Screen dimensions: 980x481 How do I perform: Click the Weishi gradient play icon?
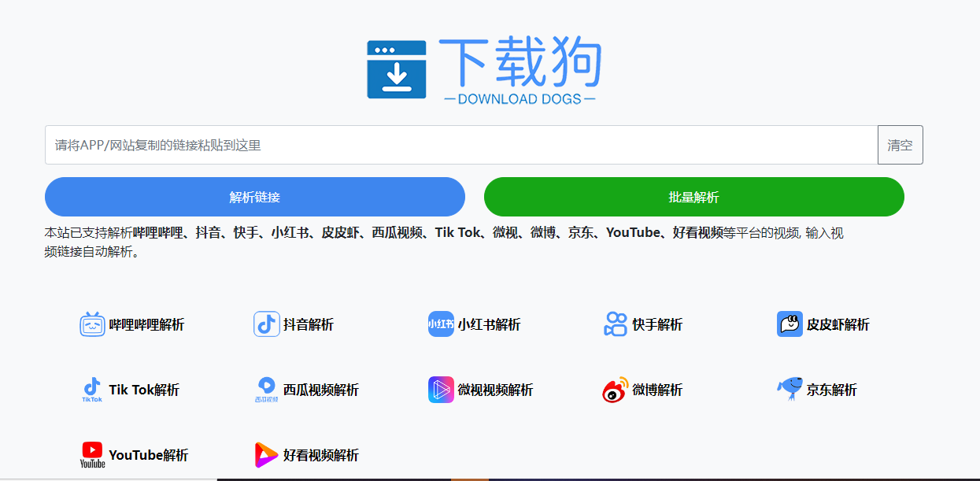(x=442, y=390)
